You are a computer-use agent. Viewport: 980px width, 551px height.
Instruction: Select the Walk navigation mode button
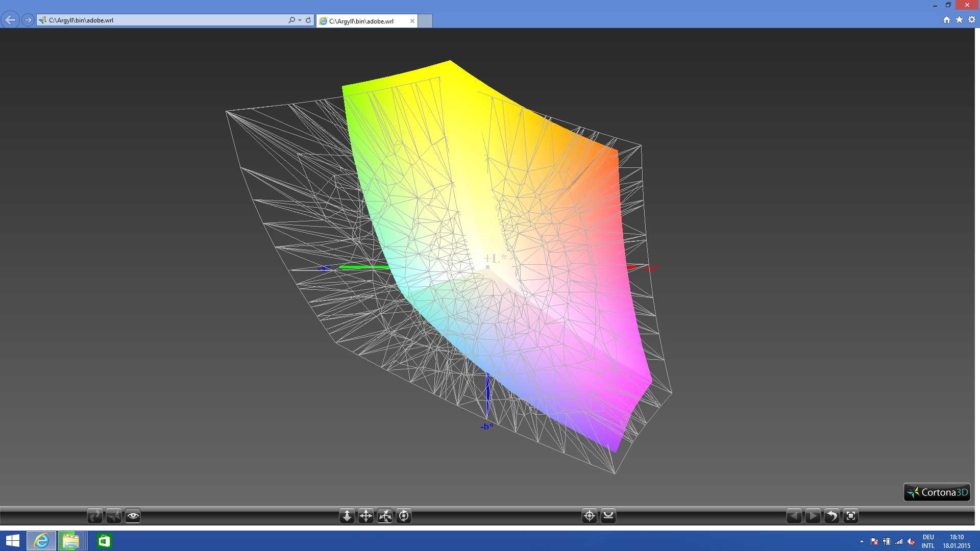[x=95, y=516]
